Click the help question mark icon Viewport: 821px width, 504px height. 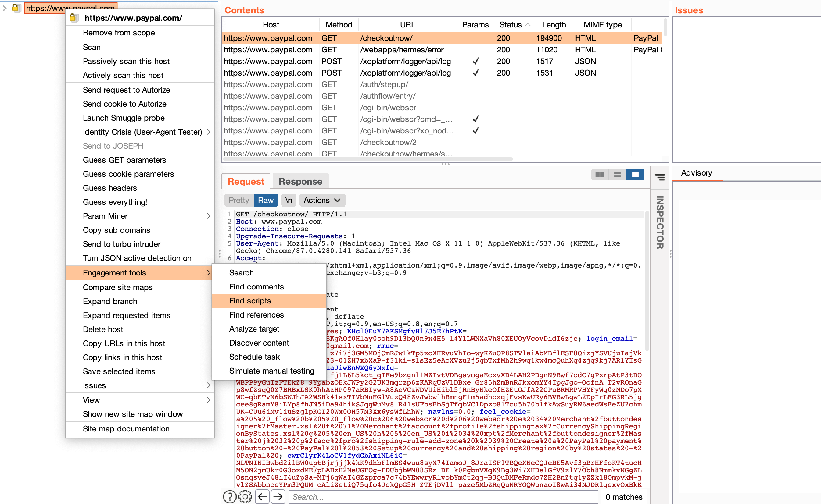click(230, 497)
